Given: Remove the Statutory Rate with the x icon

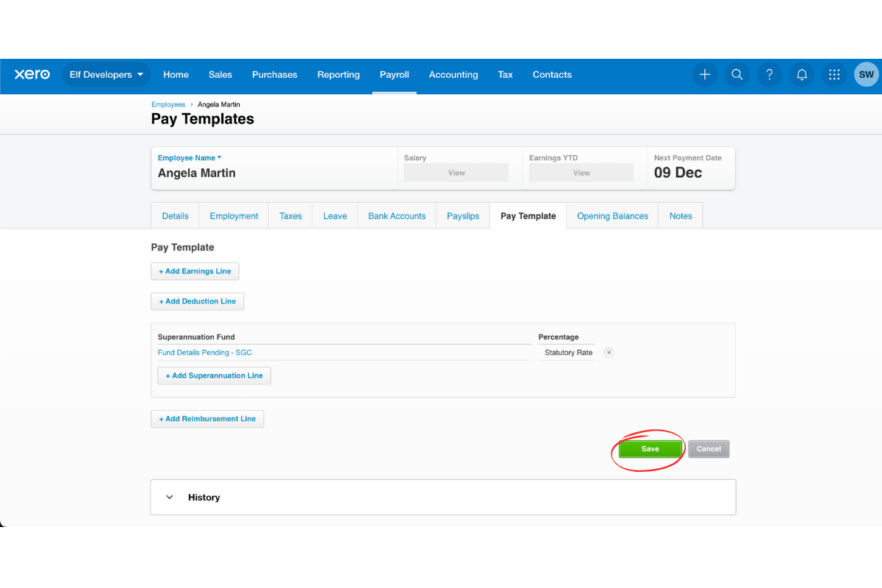Looking at the screenshot, I should pos(609,352).
